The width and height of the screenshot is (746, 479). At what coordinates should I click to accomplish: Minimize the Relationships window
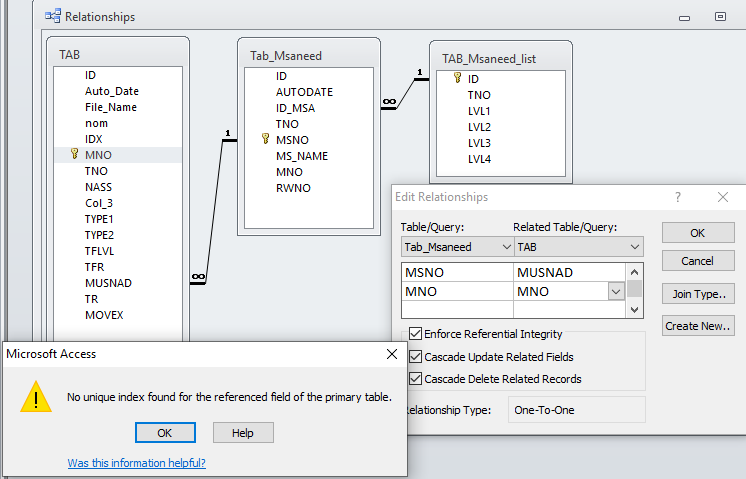(685, 18)
